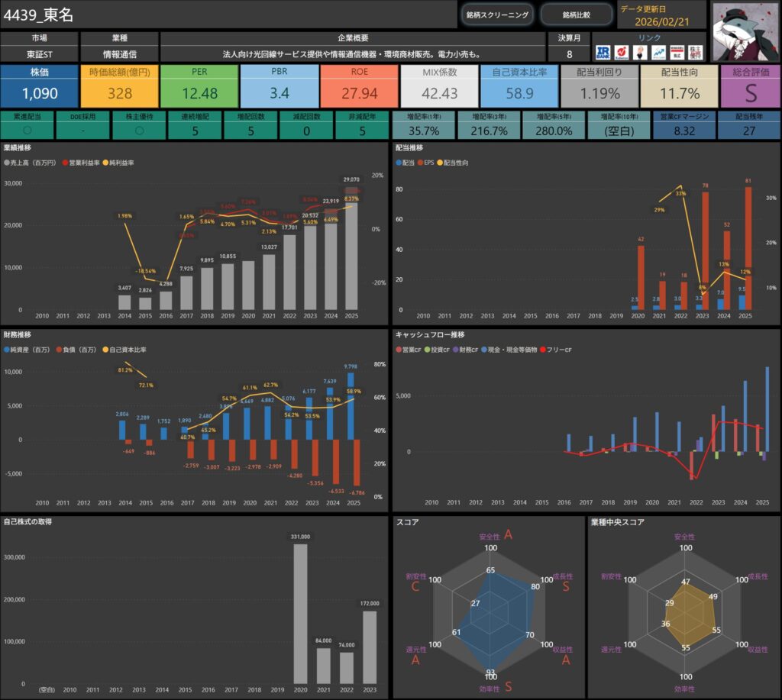Select the 株価 1,090 card
The width and height of the screenshot is (782, 700).
(39, 86)
